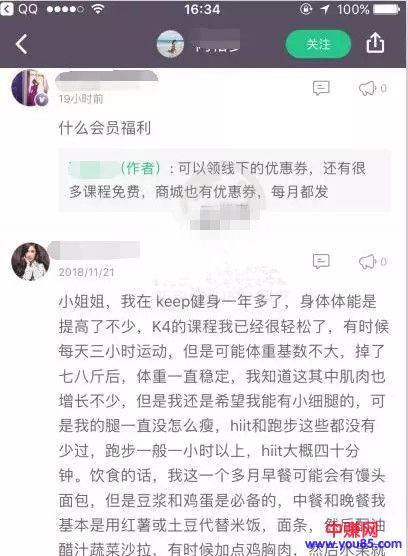Tap reply icon on 2018/11/21 comment
Viewport: 408px width, 556px height.
tap(321, 261)
